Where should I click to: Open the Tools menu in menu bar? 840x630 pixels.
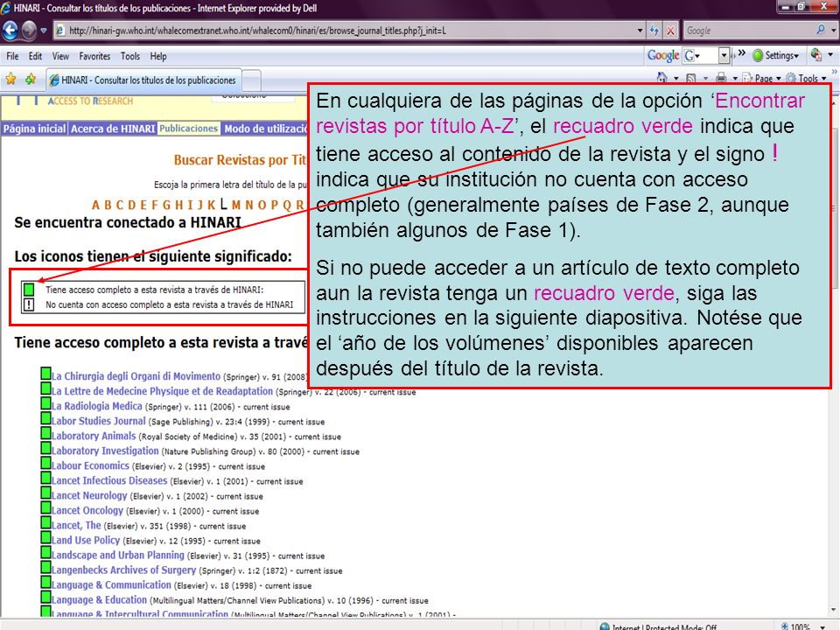point(130,56)
